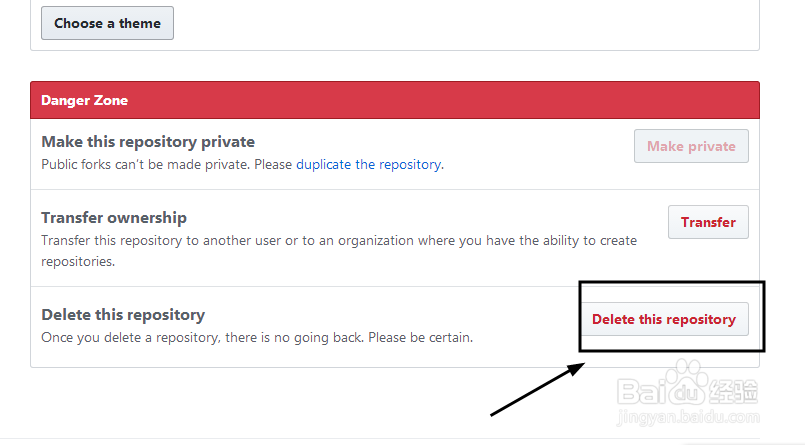
Task: Select the Transfer this repository description text
Action: (339, 251)
